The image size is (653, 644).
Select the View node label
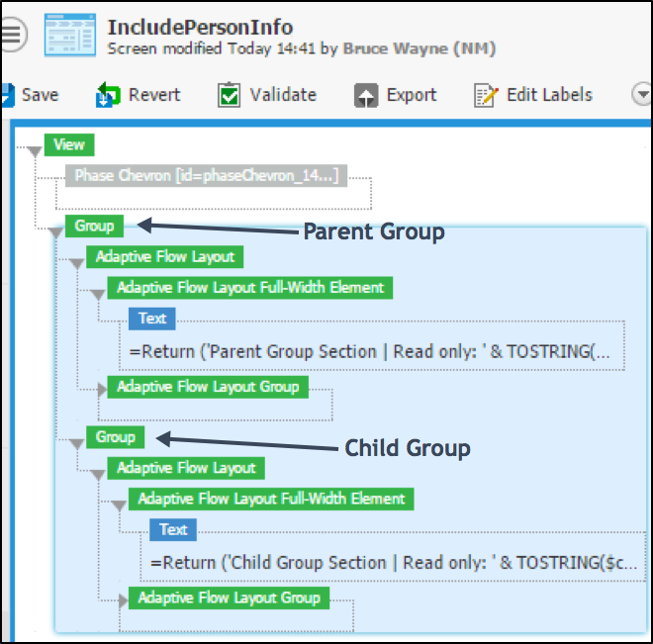coord(69,144)
